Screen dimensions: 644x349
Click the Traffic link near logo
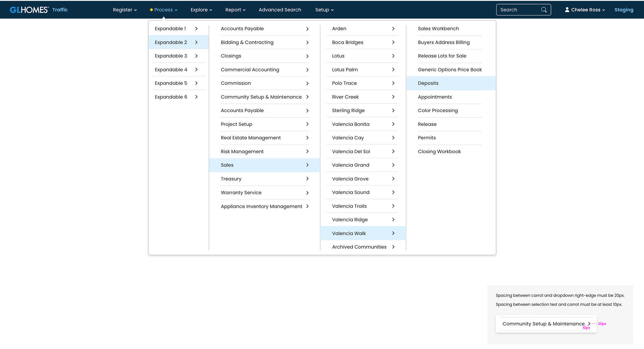coord(60,10)
